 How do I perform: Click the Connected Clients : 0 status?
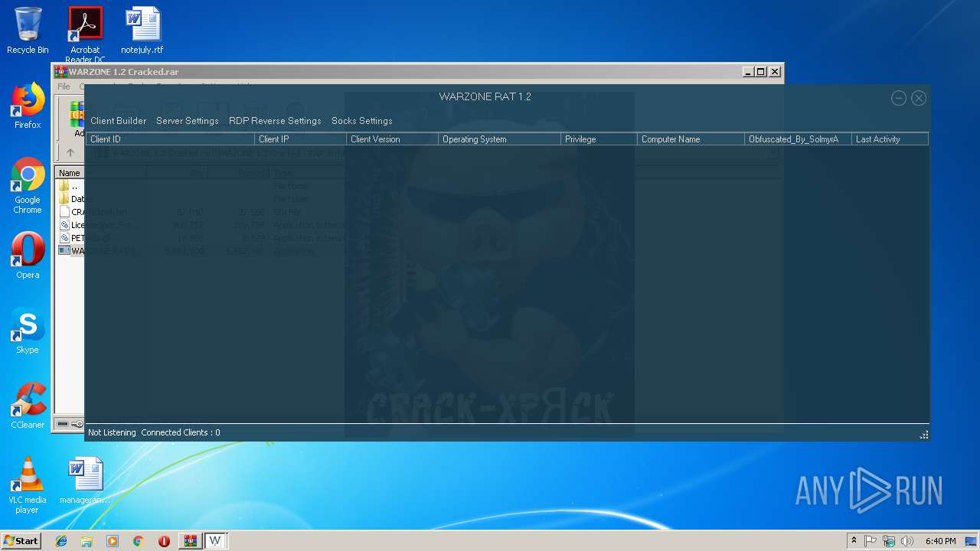pyautogui.click(x=181, y=432)
